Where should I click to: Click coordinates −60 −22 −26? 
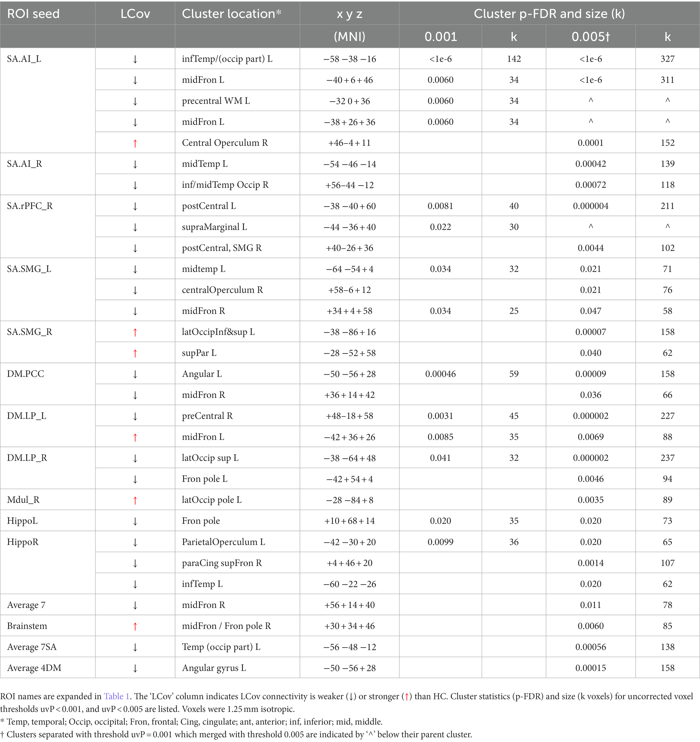tap(349, 584)
